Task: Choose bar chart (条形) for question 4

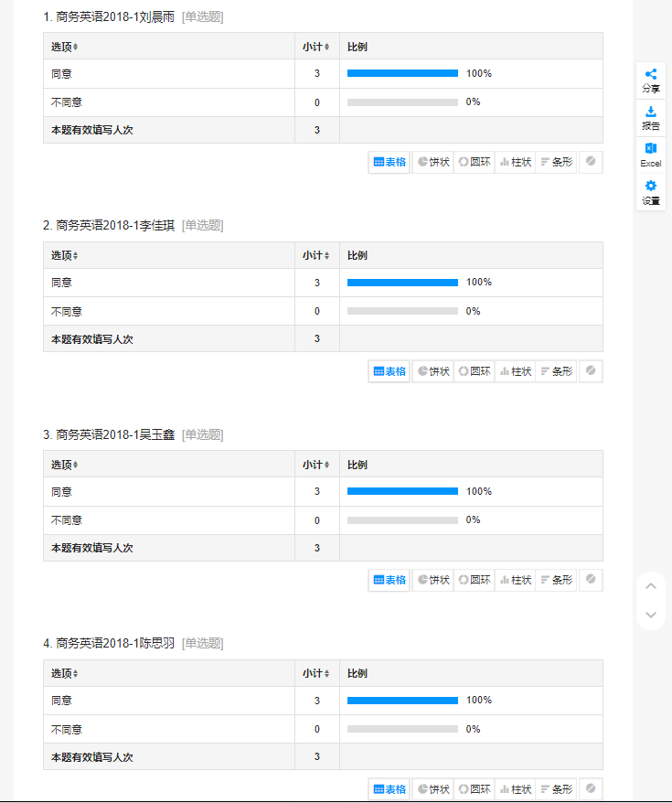Action: 556,789
